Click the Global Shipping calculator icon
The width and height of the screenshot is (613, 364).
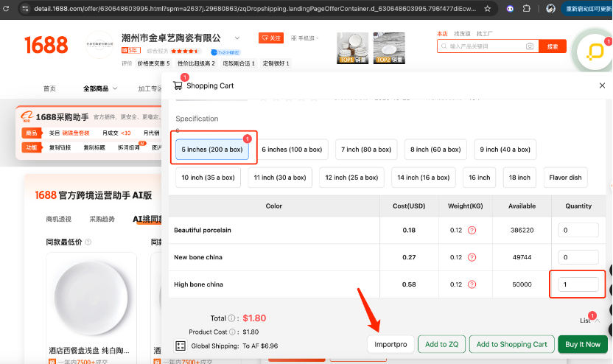click(x=181, y=346)
